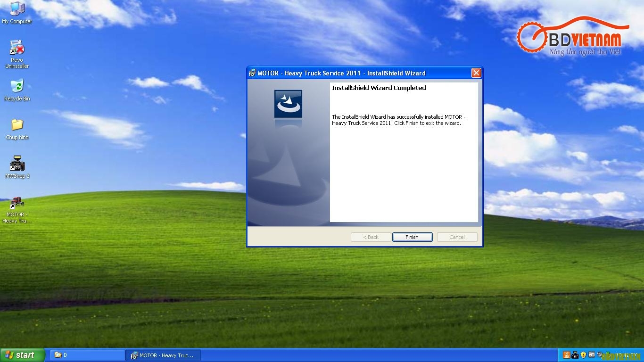Select the MOTOR Heavy Truck desktop shortcut

17,210
